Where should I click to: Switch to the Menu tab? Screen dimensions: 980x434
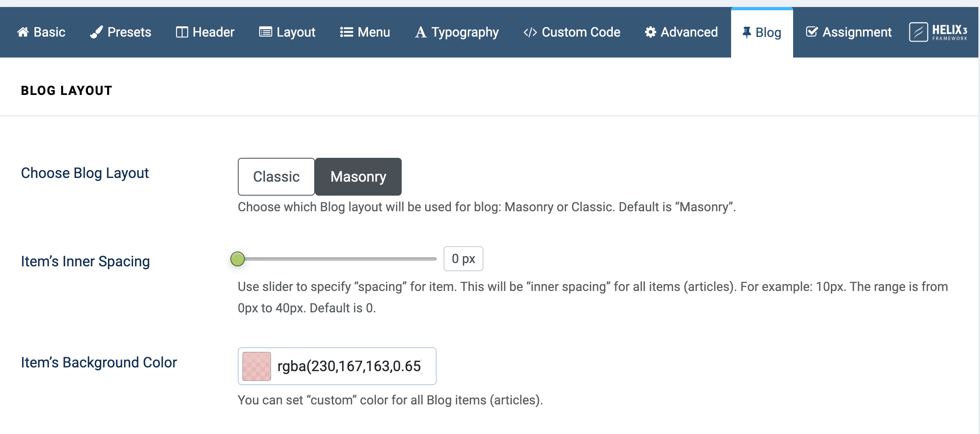[365, 32]
